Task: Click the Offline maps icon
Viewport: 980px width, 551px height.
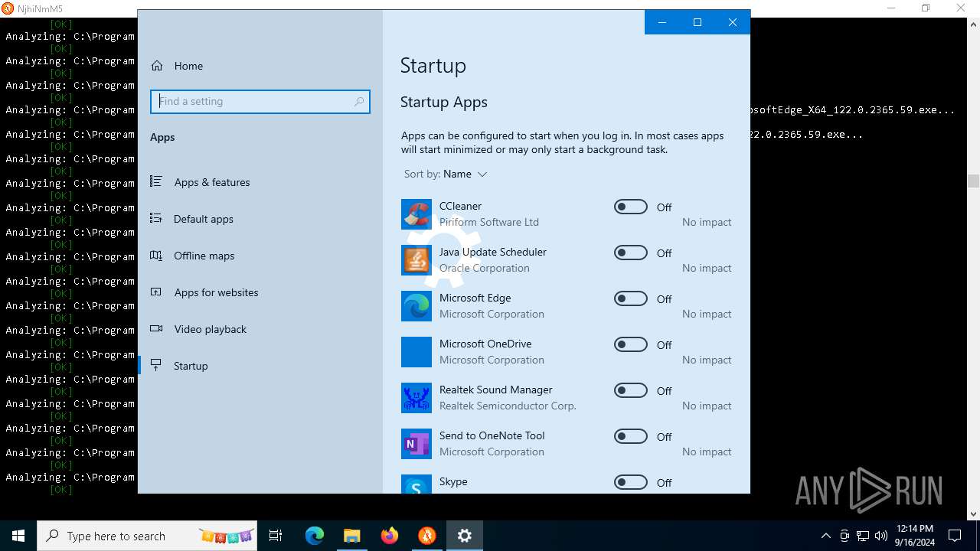Action: click(x=156, y=256)
